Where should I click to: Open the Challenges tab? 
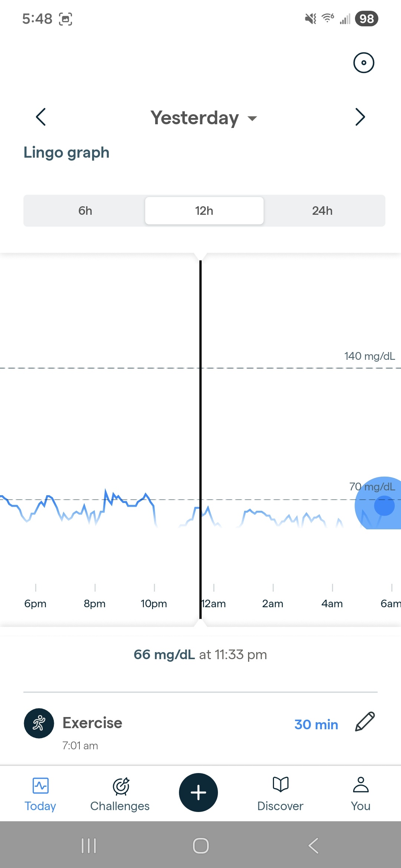(x=120, y=793)
